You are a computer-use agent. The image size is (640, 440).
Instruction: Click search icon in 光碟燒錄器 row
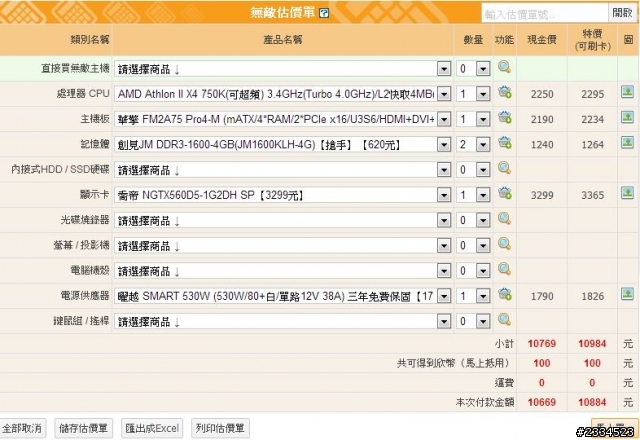[504, 218]
